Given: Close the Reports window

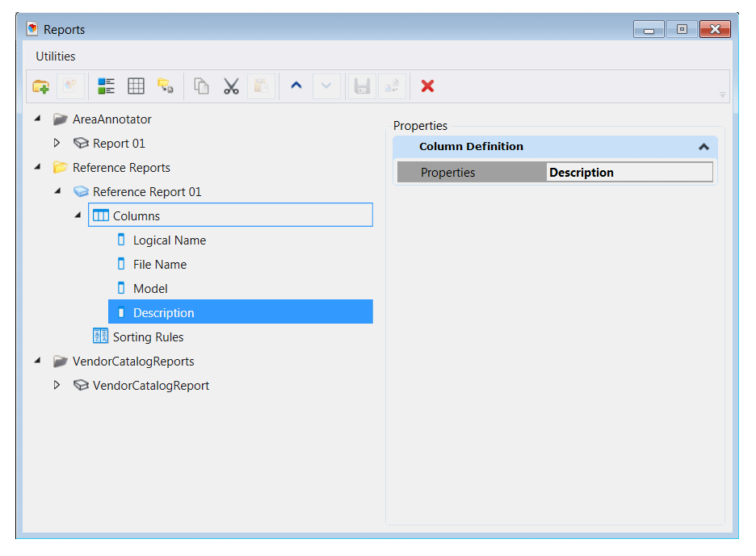Looking at the screenshot, I should [x=715, y=29].
